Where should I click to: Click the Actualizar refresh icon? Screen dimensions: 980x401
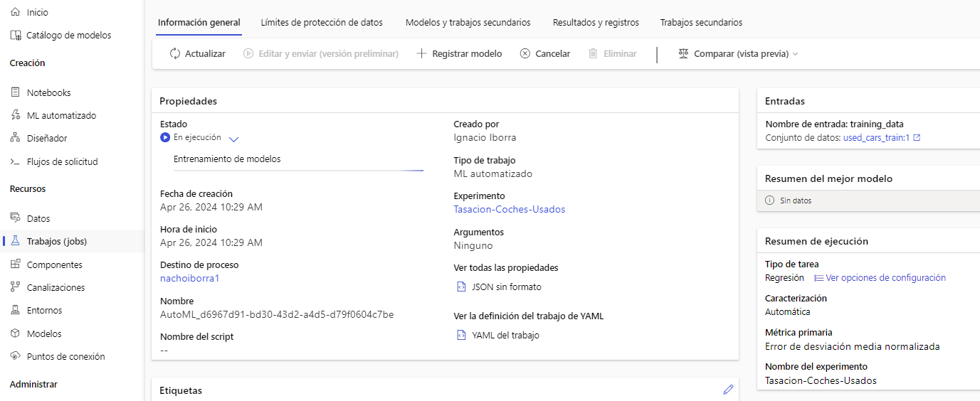pyautogui.click(x=175, y=54)
